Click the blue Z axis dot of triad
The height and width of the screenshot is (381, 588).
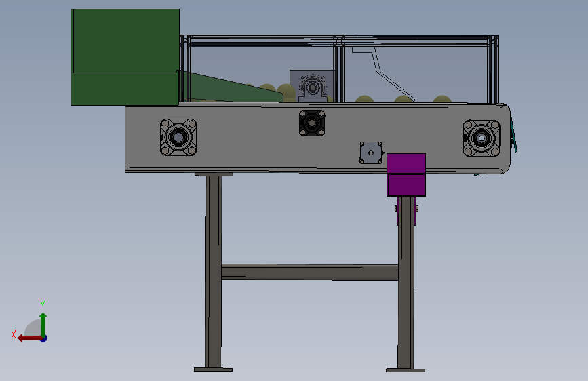[x=44, y=339]
